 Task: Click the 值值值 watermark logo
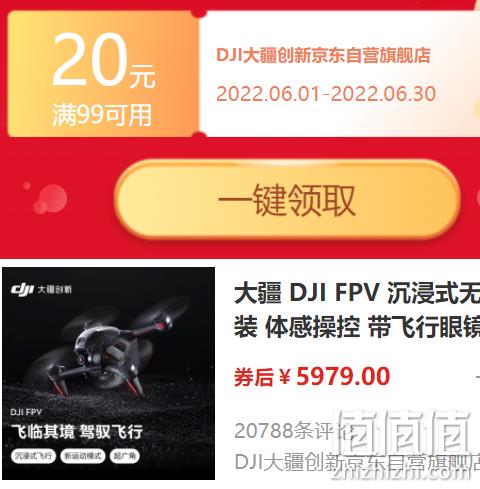click(404, 432)
